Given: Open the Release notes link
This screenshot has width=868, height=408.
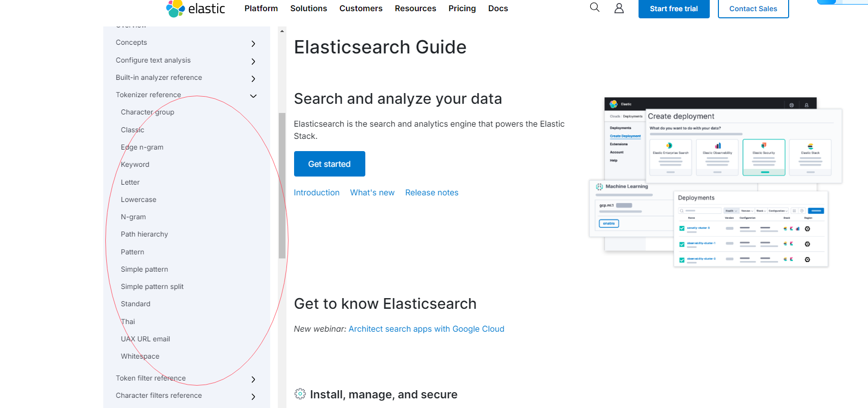Looking at the screenshot, I should 431,193.
